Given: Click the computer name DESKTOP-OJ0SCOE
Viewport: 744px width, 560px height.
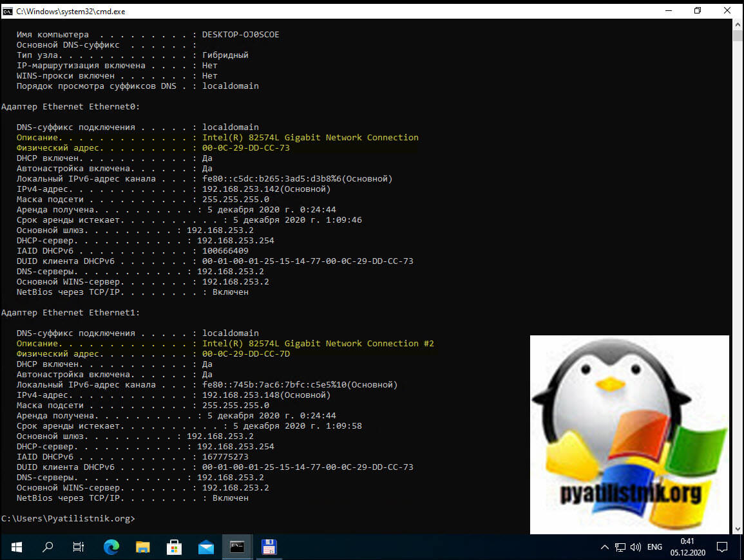Looking at the screenshot, I should [240, 35].
